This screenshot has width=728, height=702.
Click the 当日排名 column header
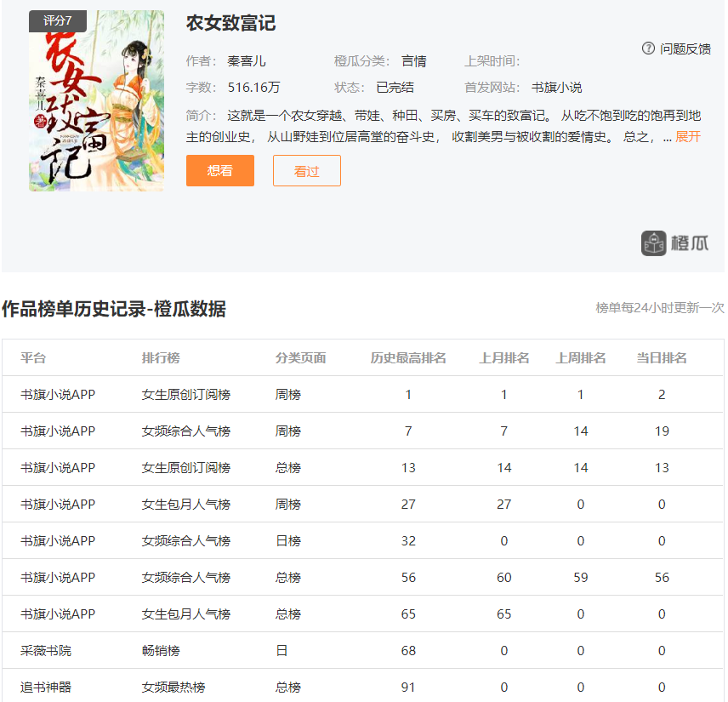tap(662, 357)
